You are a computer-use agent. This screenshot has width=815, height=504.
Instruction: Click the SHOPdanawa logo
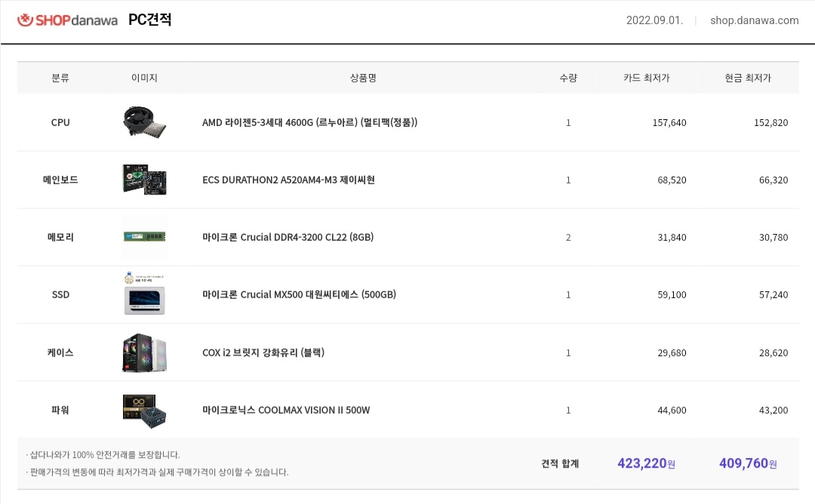(68, 20)
